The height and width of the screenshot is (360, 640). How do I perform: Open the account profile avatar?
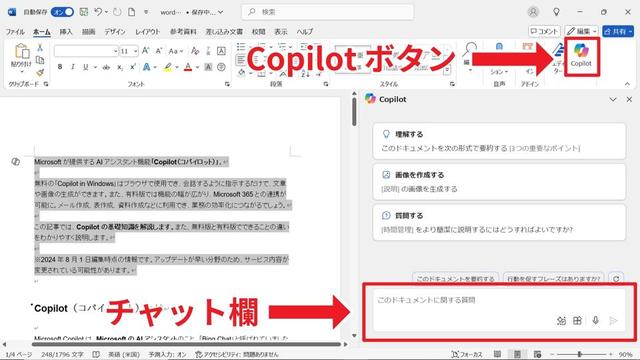coord(533,12)
